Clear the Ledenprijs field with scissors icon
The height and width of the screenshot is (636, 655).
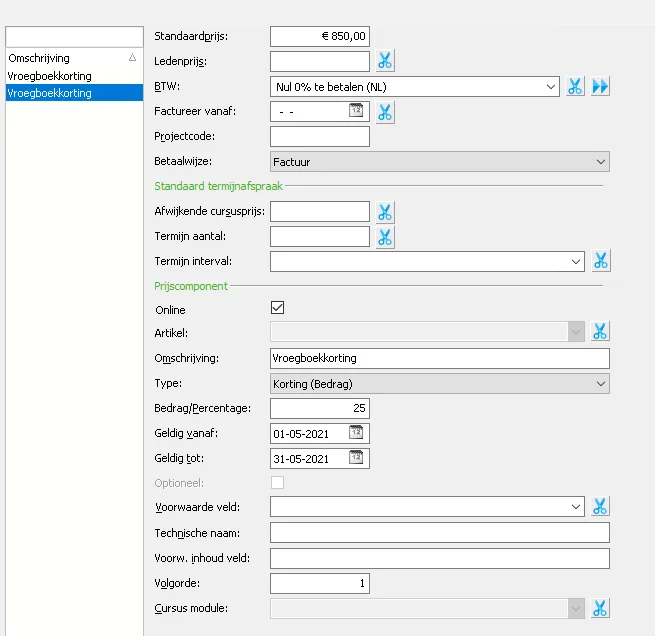tap(385, 61)
